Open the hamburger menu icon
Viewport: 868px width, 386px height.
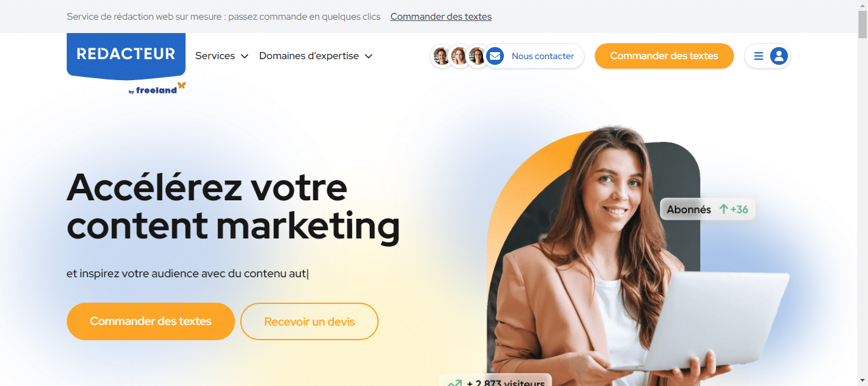point(758,56)
